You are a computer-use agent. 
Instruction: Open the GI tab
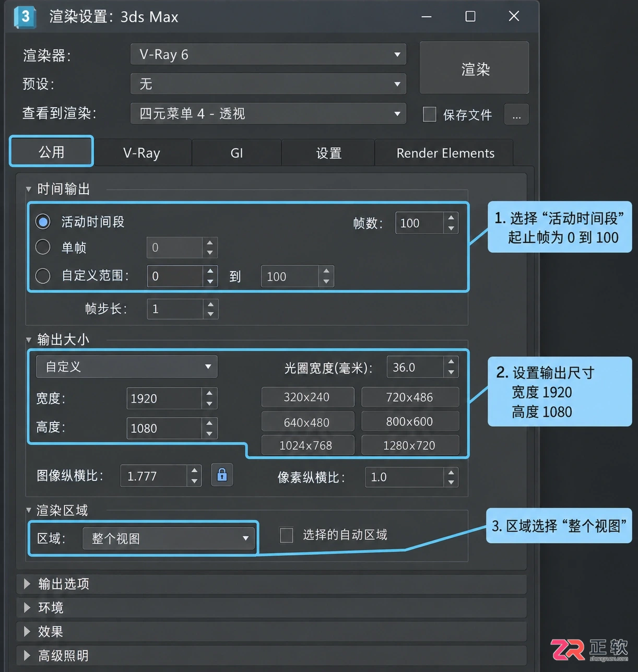pyautogui.click(x=237, y=153)
